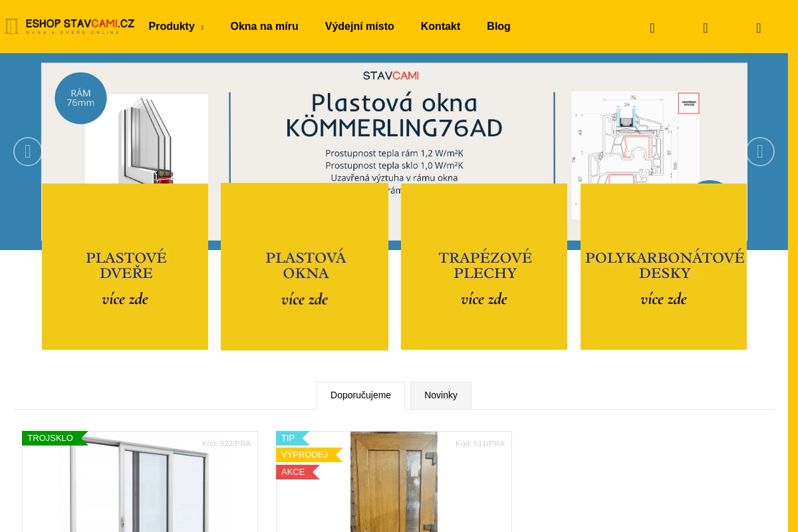This screenshot has height=532, width=798.
Task: Open the shopping cart icon
Action: [x=758, y=27]
